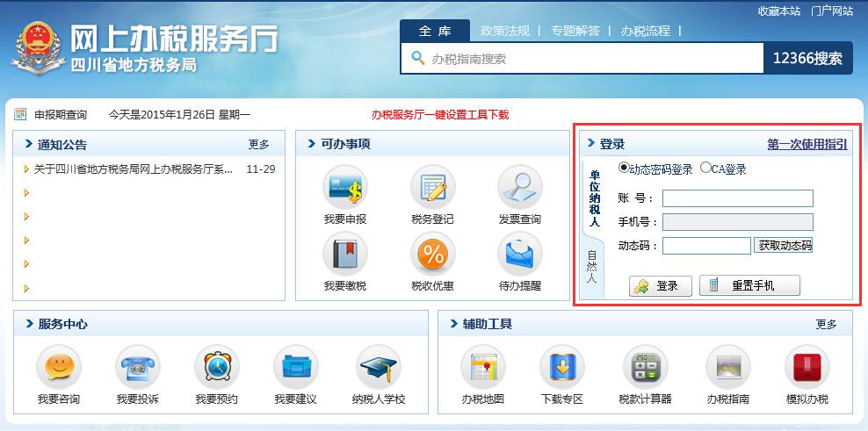Click the 纳税人学校 graduation cap icon
This screenshot has height=431, width=868.
[379, 368]
